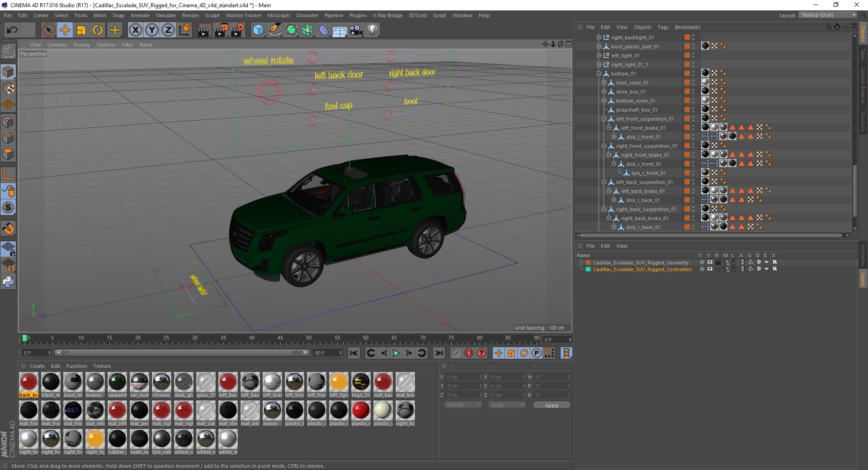The image size is (868, 470).
Task: Open the Python script icon
Action: tap(8, 282)
